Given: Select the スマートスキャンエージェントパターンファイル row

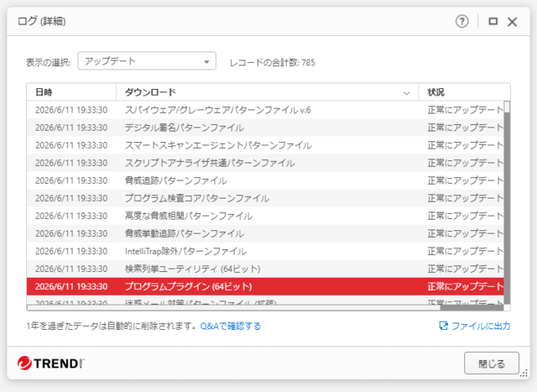Looking at the screenshot, I should tap(265, 145).
